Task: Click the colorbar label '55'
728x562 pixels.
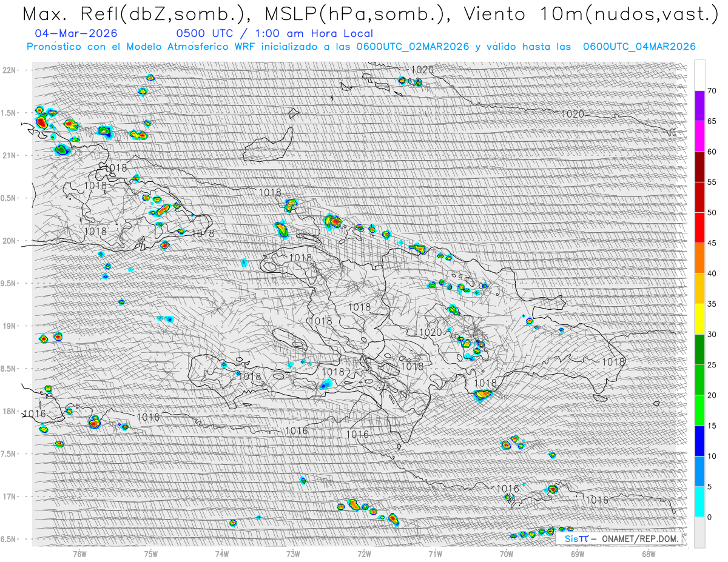Action: pyautogui.click(x=712, y=182)
